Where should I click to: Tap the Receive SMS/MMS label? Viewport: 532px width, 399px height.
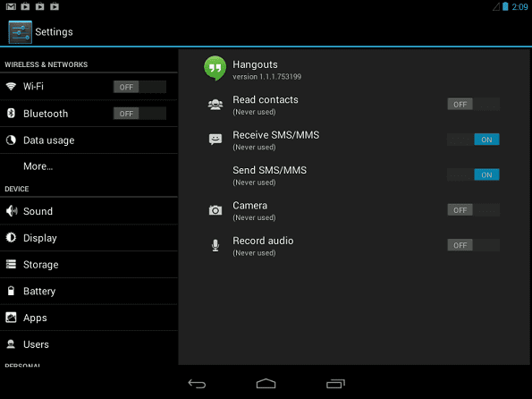[x=276, y=135]
